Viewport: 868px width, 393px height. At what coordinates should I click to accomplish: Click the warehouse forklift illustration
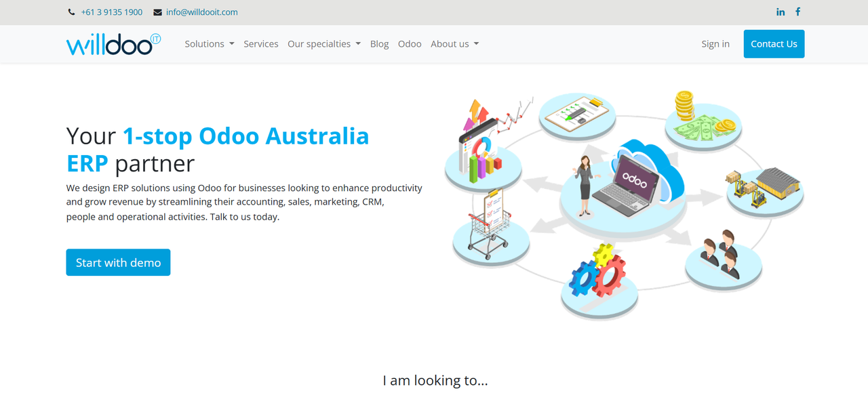(765, 191)
